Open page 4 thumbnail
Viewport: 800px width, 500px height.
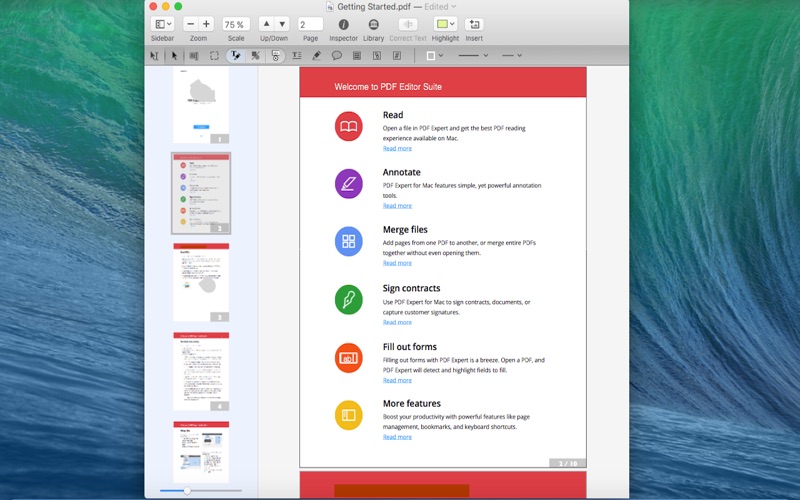pos(201,371)
